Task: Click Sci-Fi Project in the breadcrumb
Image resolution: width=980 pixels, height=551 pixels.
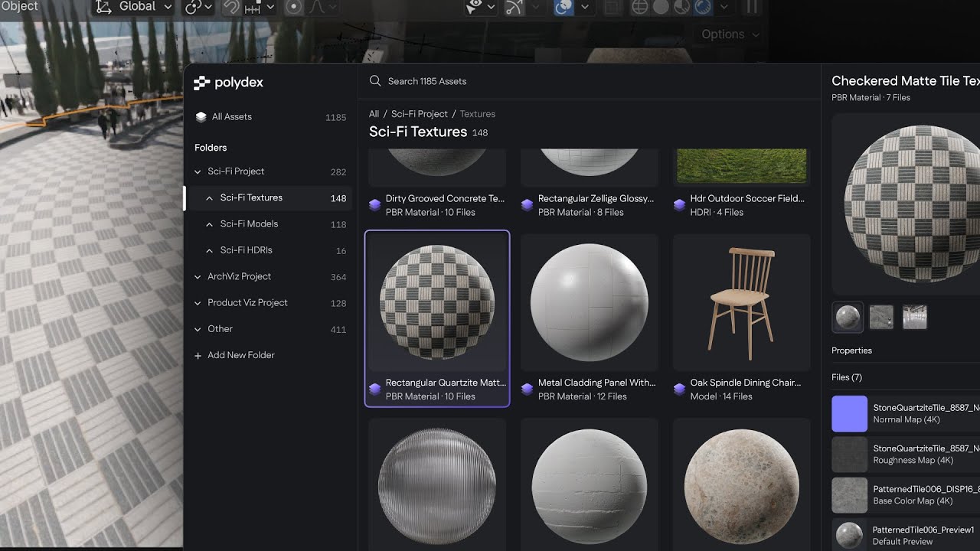Action: click(420, 114)
